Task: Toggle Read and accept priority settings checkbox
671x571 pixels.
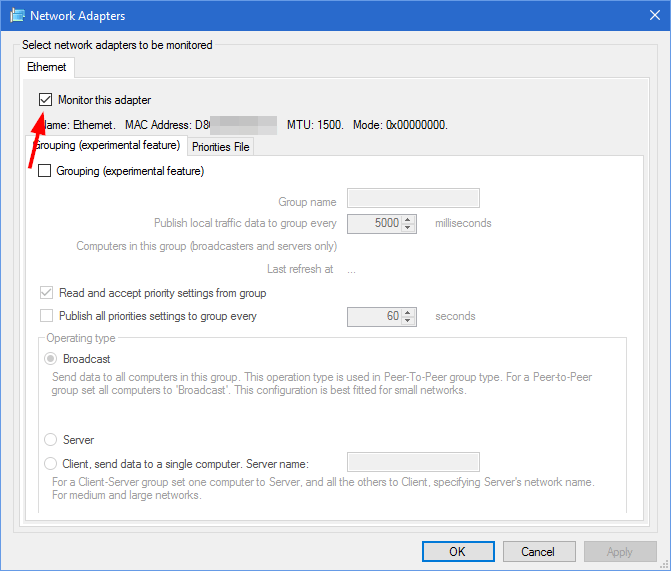Action: (x=45, y=293)
